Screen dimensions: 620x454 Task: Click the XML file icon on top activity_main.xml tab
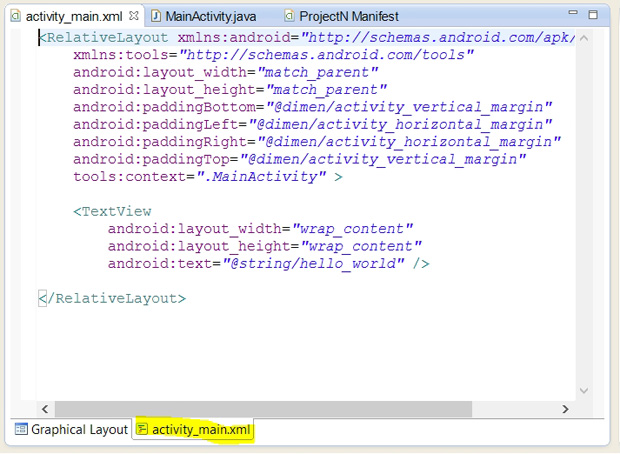pos(16,16)
